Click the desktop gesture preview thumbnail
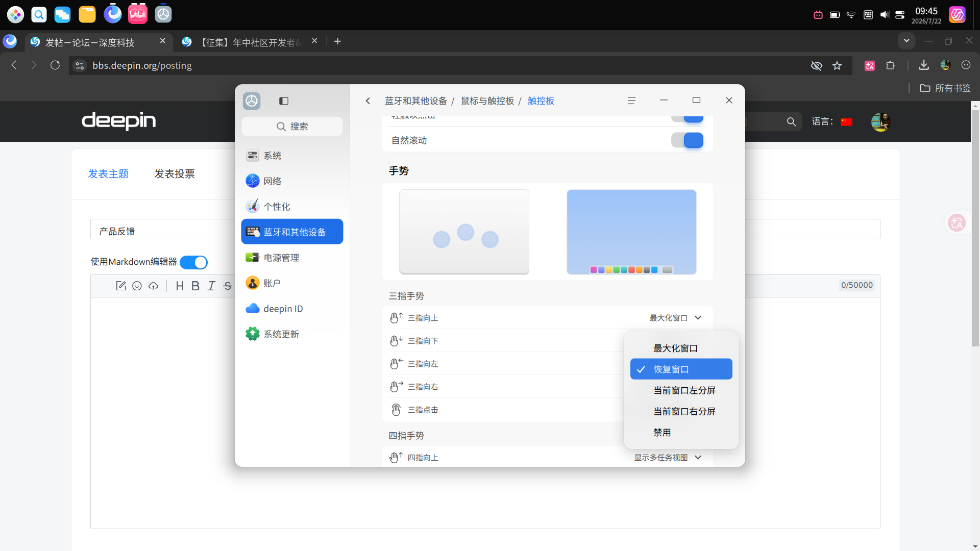This screenshot has height=551, width=980. click(x=631, y=232)
